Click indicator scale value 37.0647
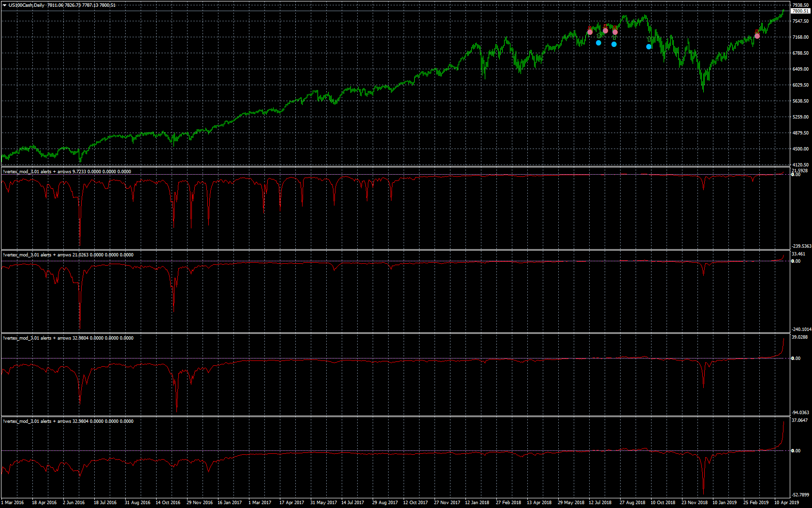 coord(800,420)
